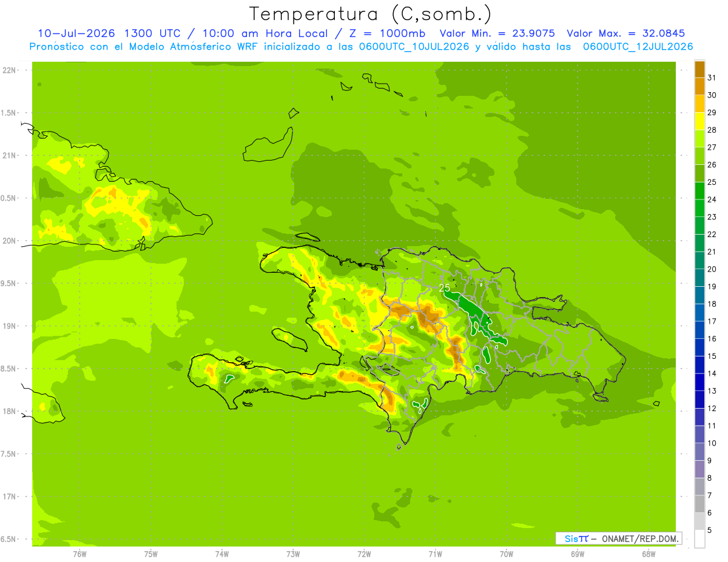Click the legend value "28"
Image resolution: width=728 pixels, height=562 pixels.
(712, 130)
